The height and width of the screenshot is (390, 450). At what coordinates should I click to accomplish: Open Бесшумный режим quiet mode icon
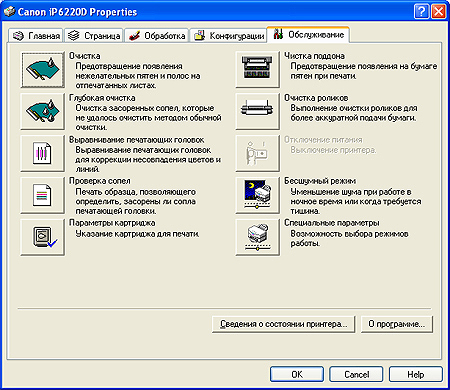(x=258, y=195)
